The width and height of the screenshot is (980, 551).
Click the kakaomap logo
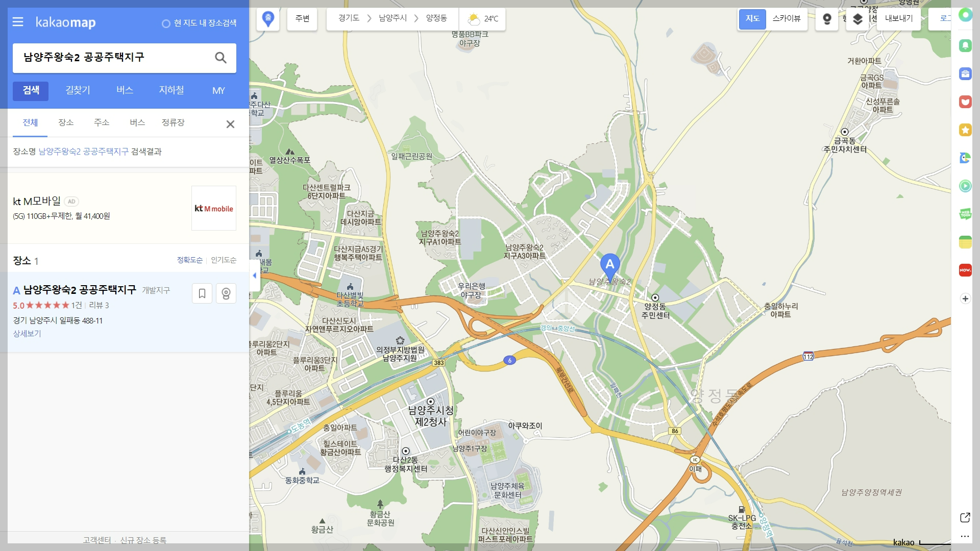pos(65,22)
